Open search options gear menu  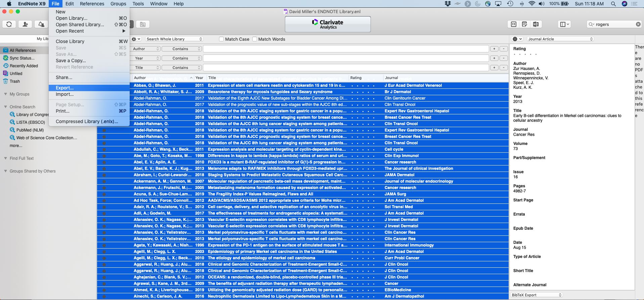point(136,39)
